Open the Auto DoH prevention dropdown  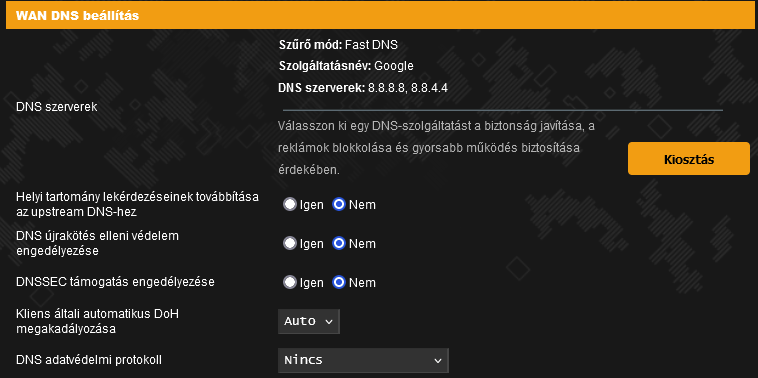tap(309, 321)
